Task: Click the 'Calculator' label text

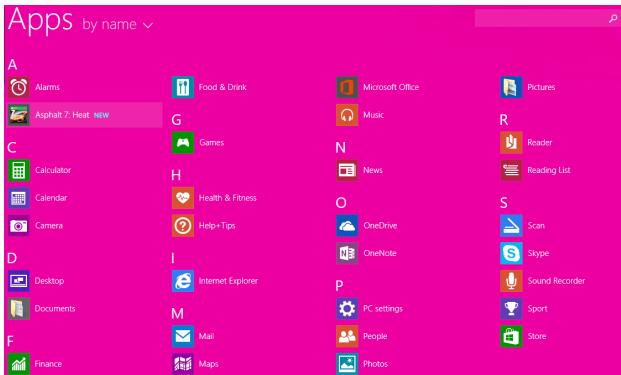Action: click(53, 170)
